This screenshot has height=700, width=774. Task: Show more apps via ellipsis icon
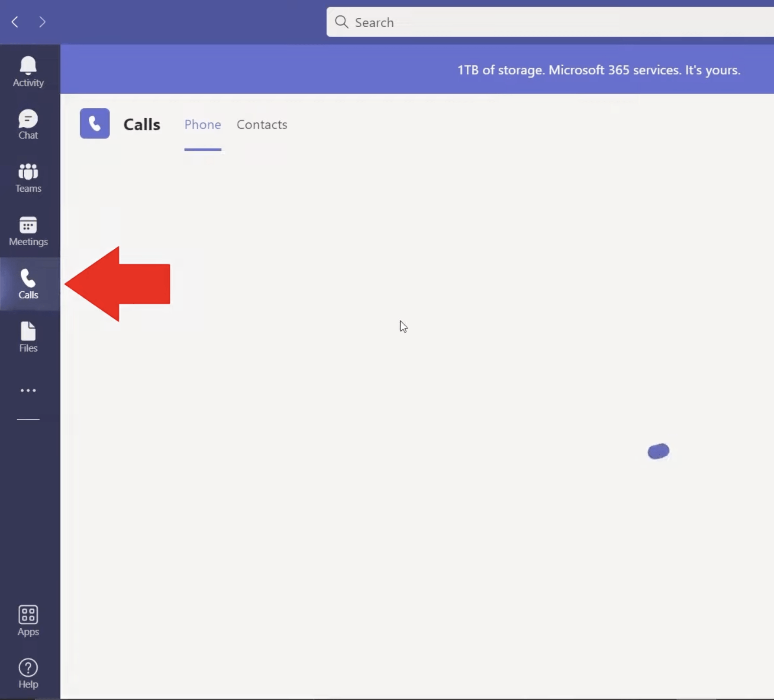(x=28, y=390)
